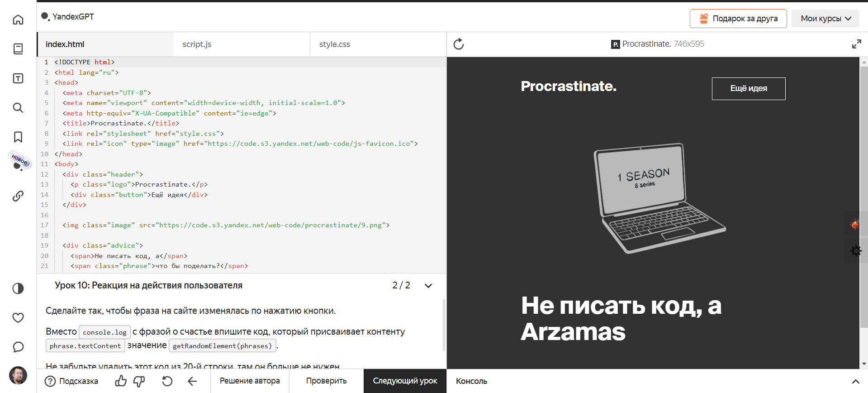Expand the preview to fullscreen
This screenshot has width=868, height=393.
click(x=856, y=44)
